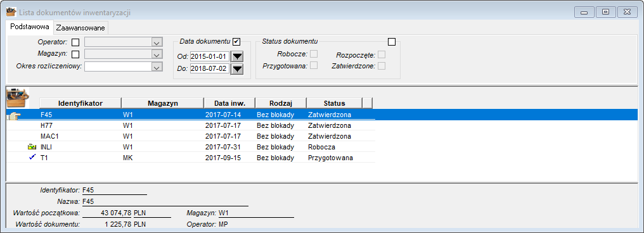Screen dimensions: 644x233
Task: Open the calendar picker for Do date
Action: click(237, 69)
